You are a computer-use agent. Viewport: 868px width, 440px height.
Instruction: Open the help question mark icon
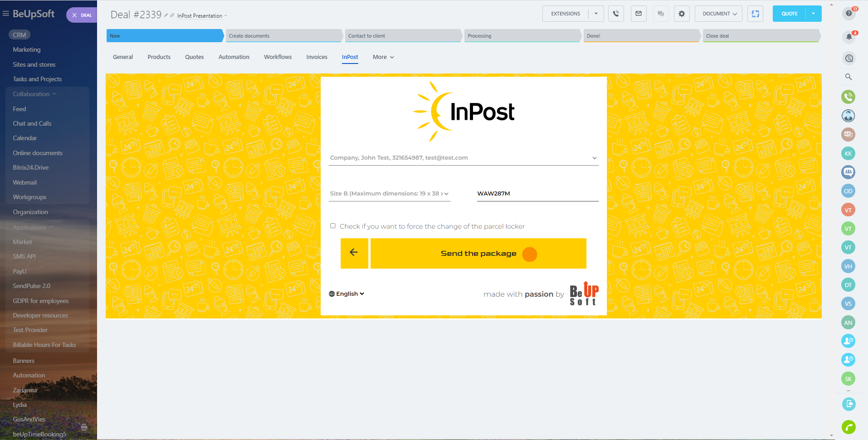point(848,14)
